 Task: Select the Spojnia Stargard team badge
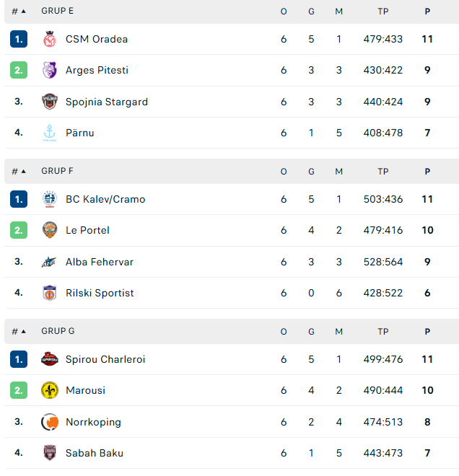click(50, 102)
